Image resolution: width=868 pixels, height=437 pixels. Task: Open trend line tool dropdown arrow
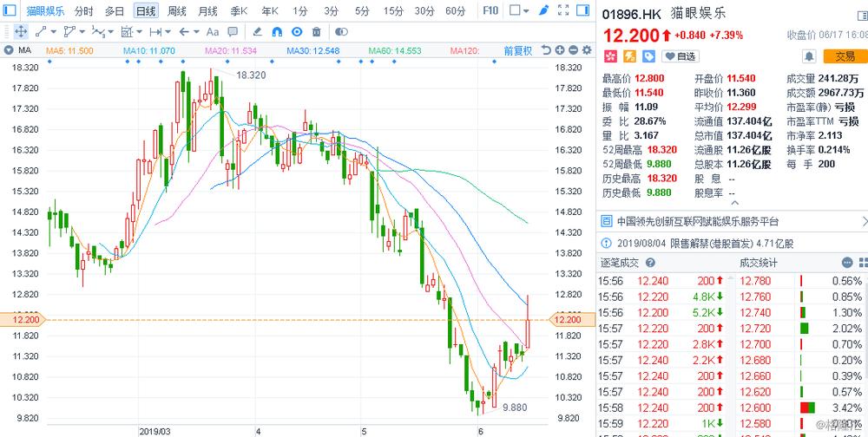coord(54,32)
